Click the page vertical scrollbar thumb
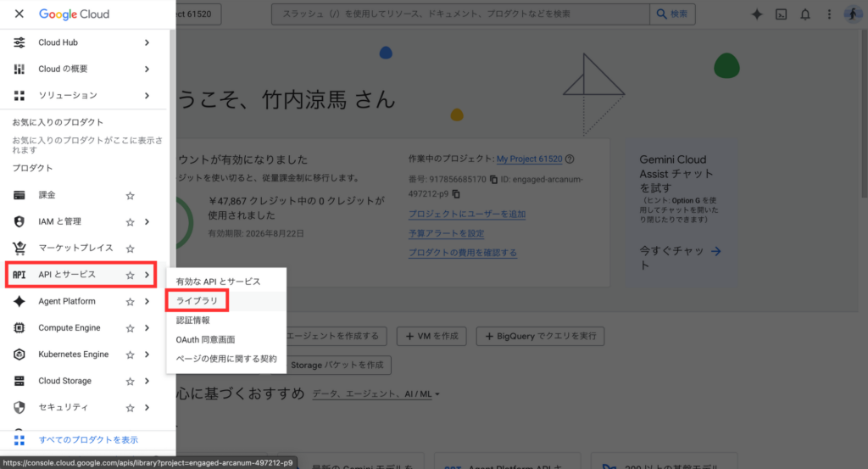The image size is (868, 469). click(x=865, y=114)
